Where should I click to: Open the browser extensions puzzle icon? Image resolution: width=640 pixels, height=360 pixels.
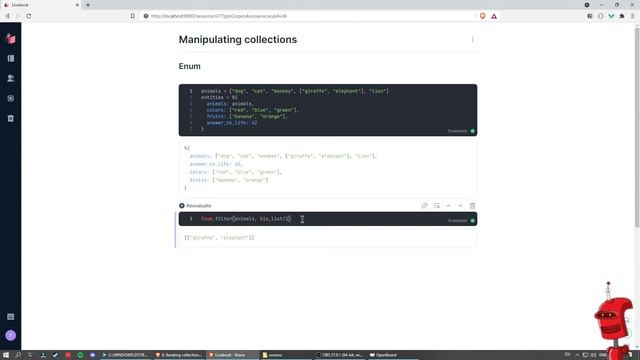pyautogui.click(x=622, y=16)
